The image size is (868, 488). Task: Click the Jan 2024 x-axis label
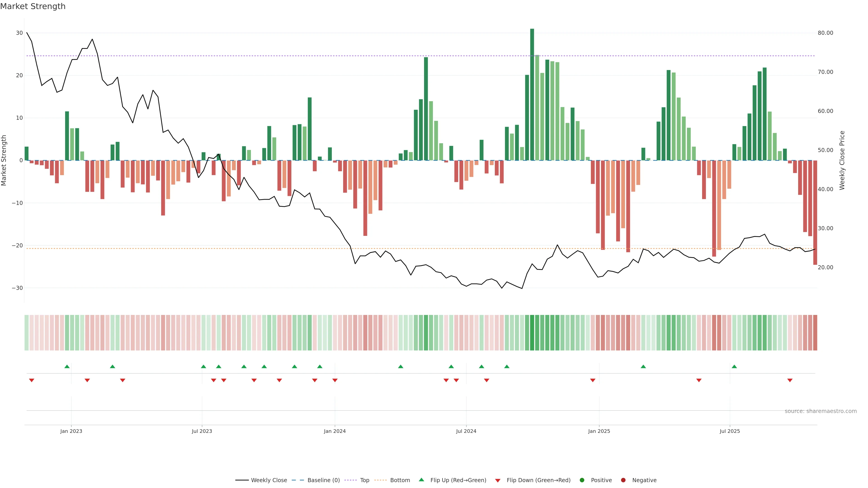click(335, 431)
